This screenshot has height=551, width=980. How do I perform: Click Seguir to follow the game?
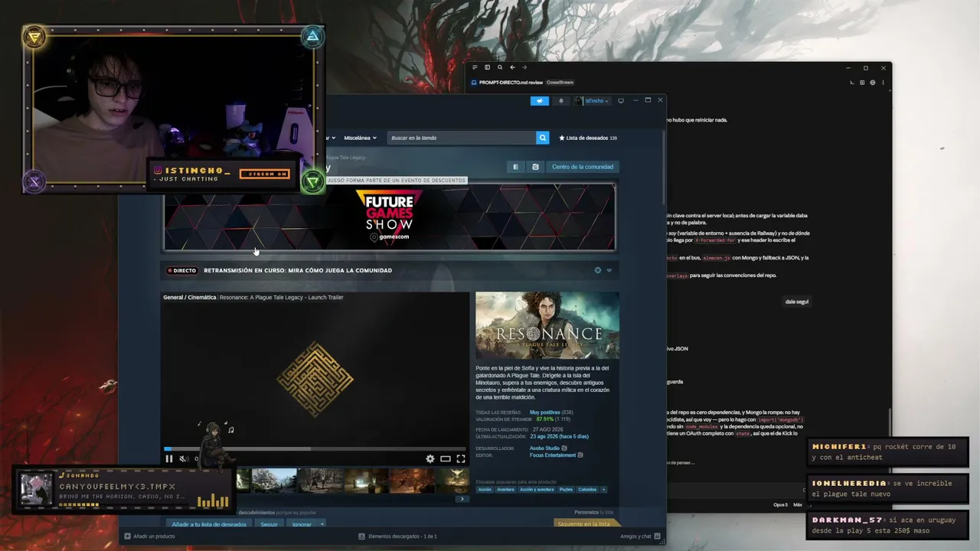pos(269,524)
